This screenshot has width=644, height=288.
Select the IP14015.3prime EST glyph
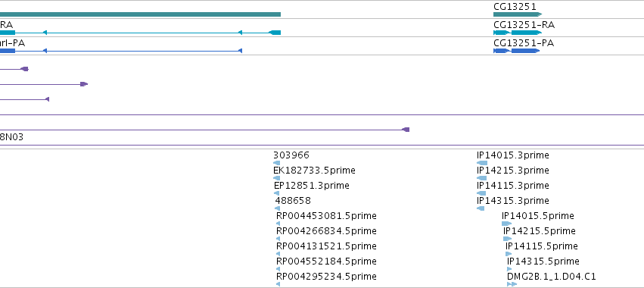[482, 163]
